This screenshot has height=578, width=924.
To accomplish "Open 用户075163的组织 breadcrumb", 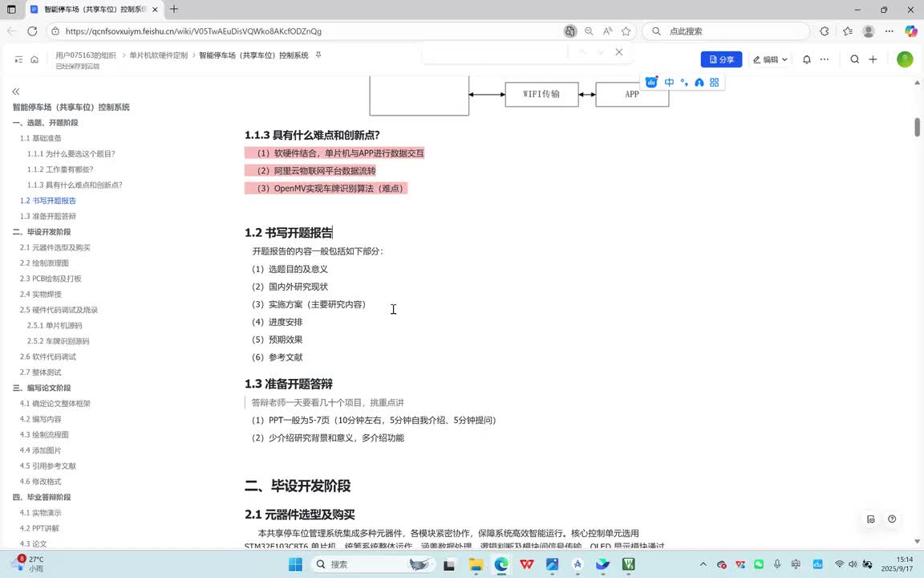I will (86, 55).
